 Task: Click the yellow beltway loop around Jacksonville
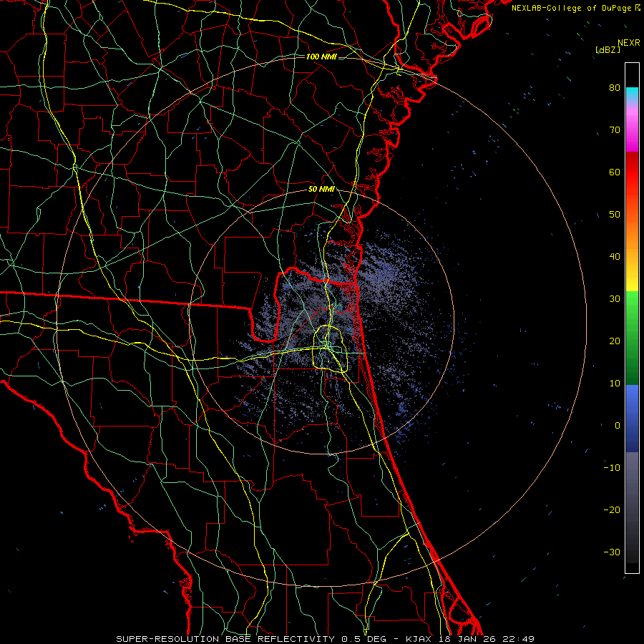point(330,348)
